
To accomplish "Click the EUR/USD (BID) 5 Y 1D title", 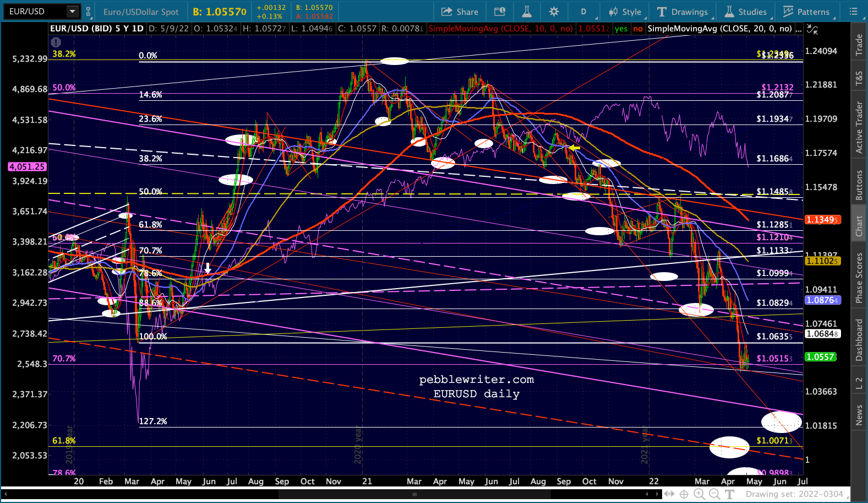I will (x=96, y=28).
